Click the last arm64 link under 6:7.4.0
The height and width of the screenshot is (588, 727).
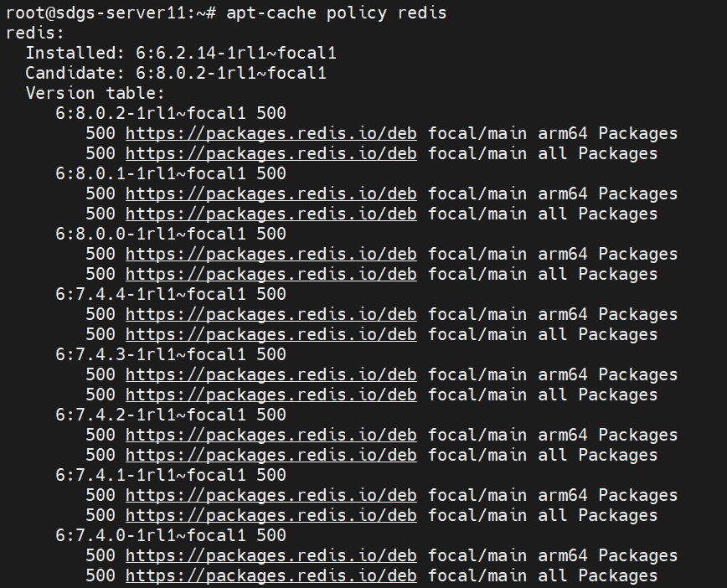point(271,555)
